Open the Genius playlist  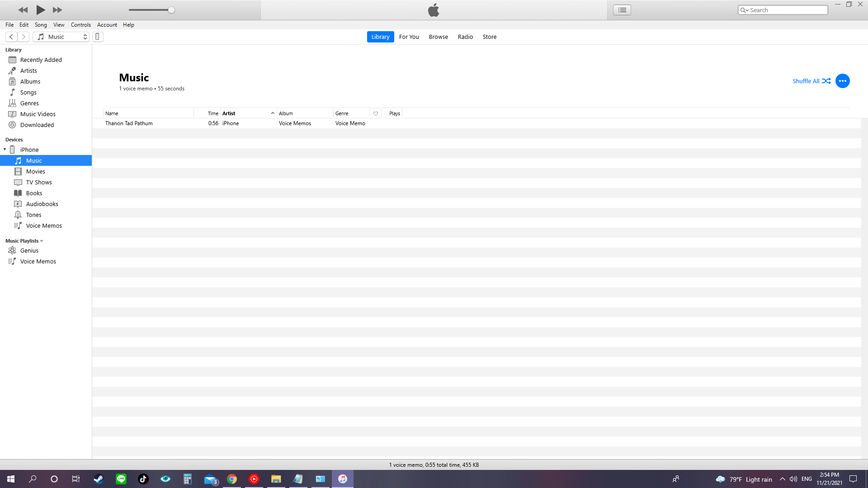[29, 250]
